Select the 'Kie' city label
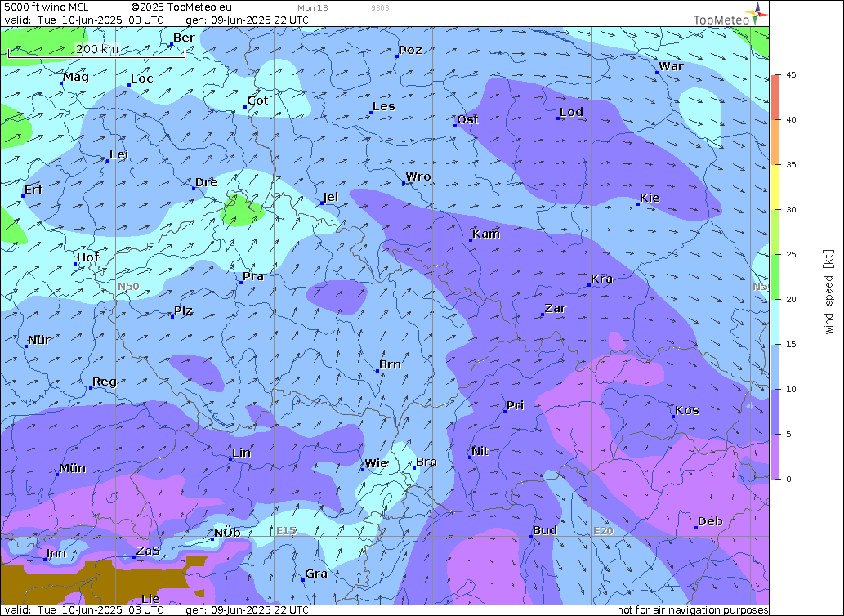 click(650, 198)
